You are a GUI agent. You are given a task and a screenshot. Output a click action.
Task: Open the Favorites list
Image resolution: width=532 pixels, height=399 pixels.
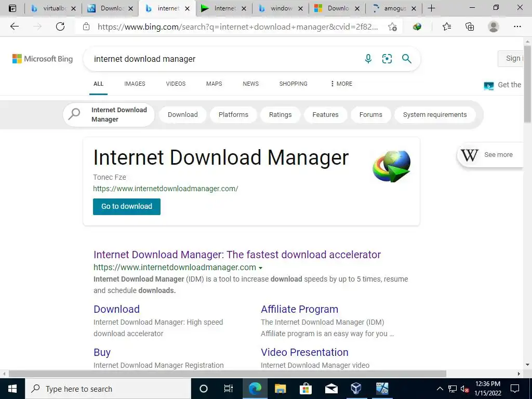click(x=446, y=26)
